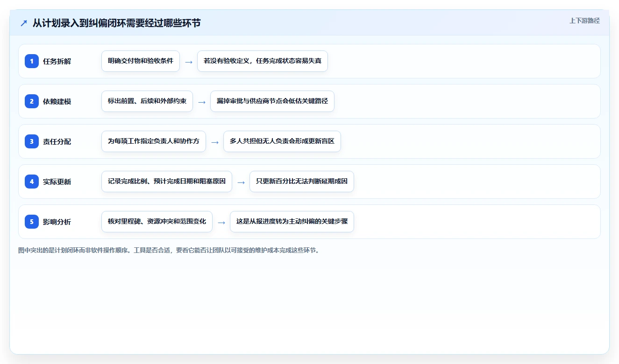Click the arrow in the 责任分配 row
This screenshot has width=619, height=364.
pyautogui.click(x=215, y=142)
